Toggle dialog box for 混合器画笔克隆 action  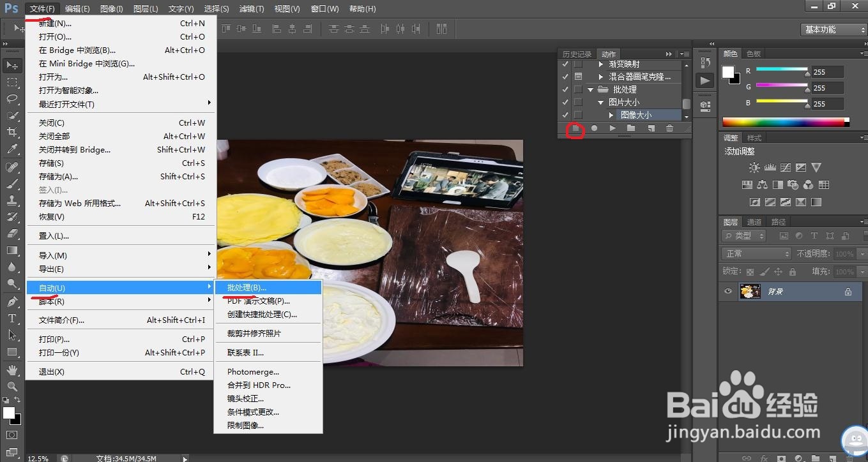pos(578,77)
